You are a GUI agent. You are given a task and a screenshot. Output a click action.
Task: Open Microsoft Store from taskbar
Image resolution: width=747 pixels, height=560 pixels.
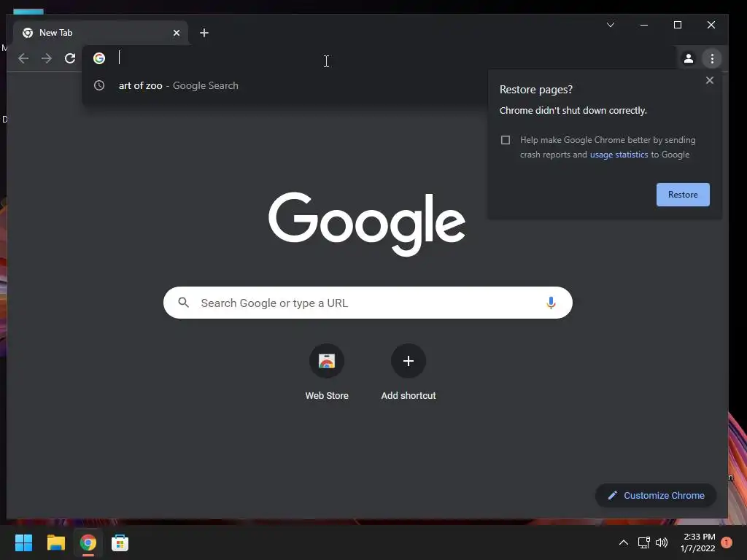tap(120, 542)
